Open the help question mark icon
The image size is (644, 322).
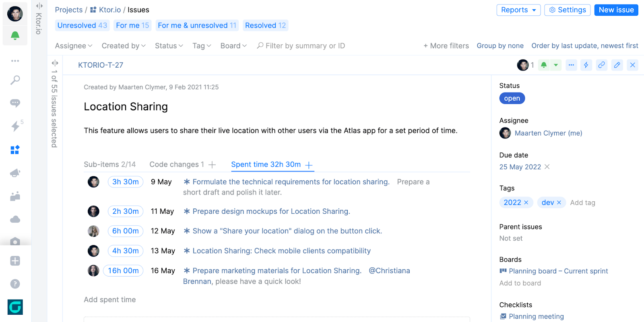pyautogui.click(x=15, y=284)
